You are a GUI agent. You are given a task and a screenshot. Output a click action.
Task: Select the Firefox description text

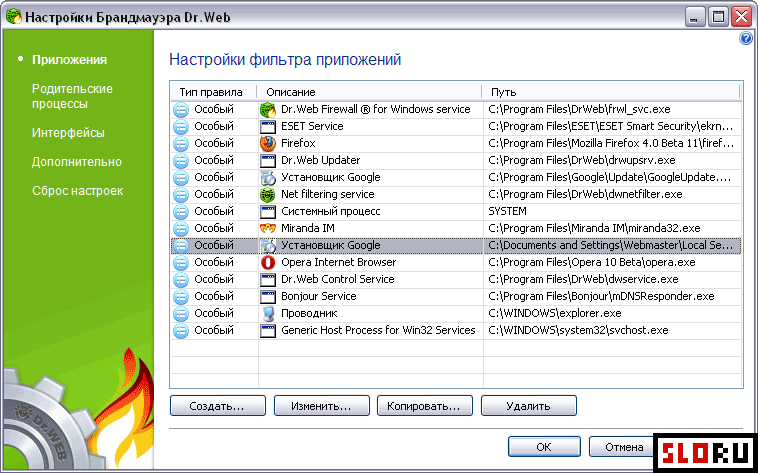[x=298, y=144]
